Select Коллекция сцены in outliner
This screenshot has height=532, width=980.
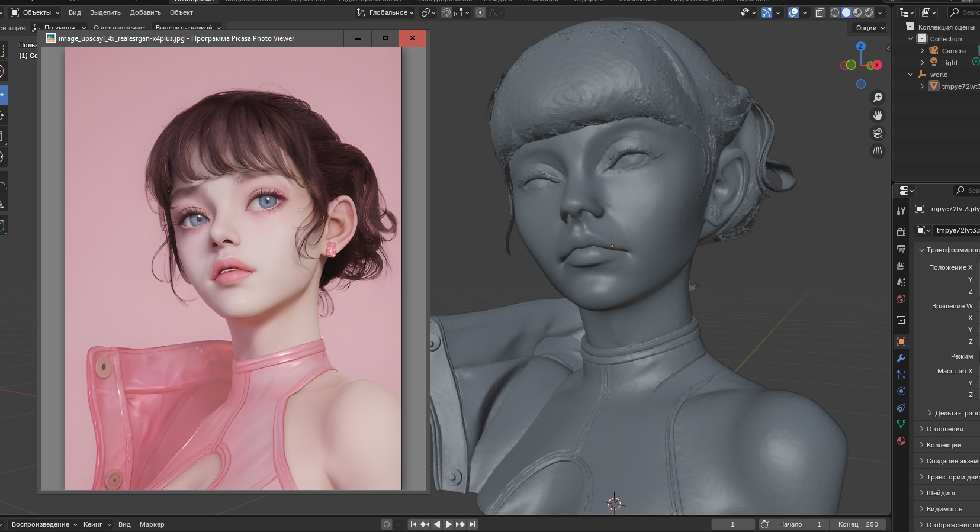[946, 27]
